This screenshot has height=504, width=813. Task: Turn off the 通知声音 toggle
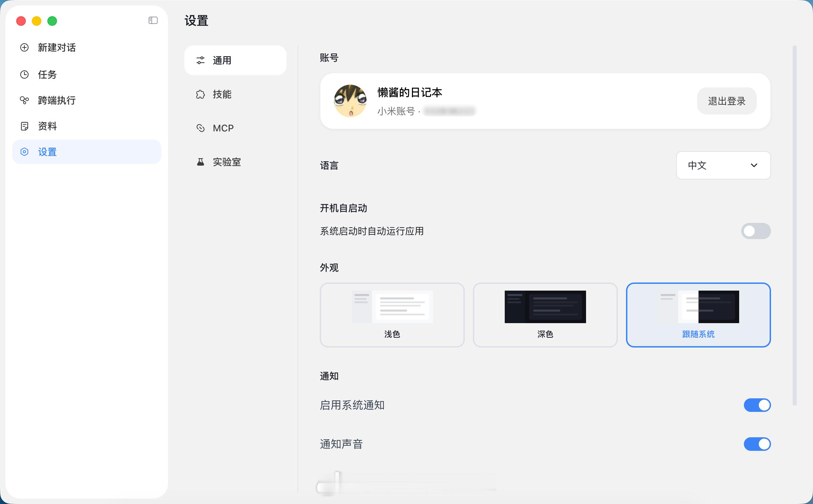point(757,444)
